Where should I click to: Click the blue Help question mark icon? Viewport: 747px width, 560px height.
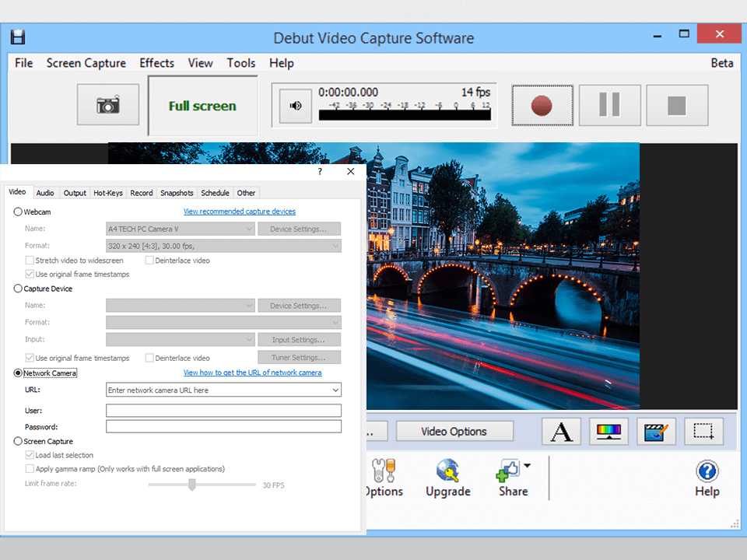click(707, 471)
